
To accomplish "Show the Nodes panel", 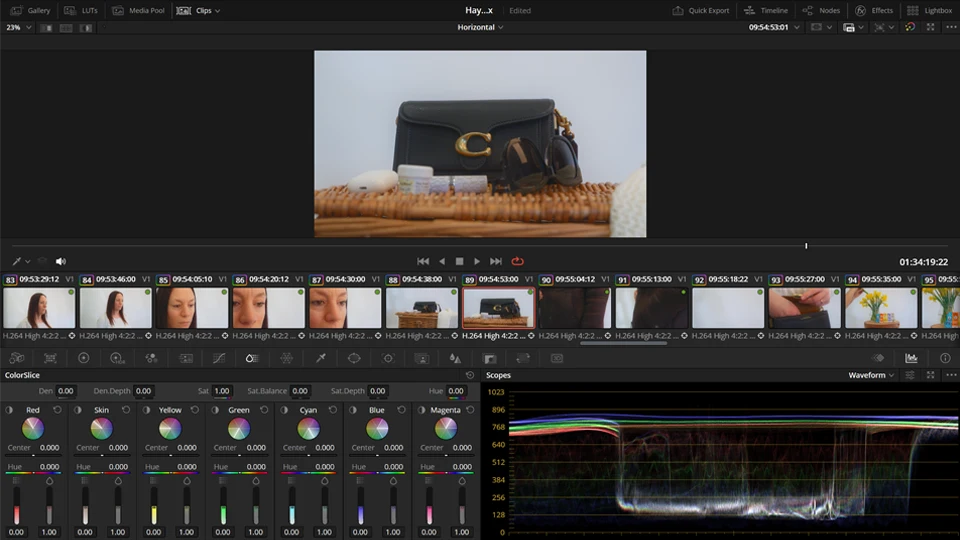I will 822,10.
